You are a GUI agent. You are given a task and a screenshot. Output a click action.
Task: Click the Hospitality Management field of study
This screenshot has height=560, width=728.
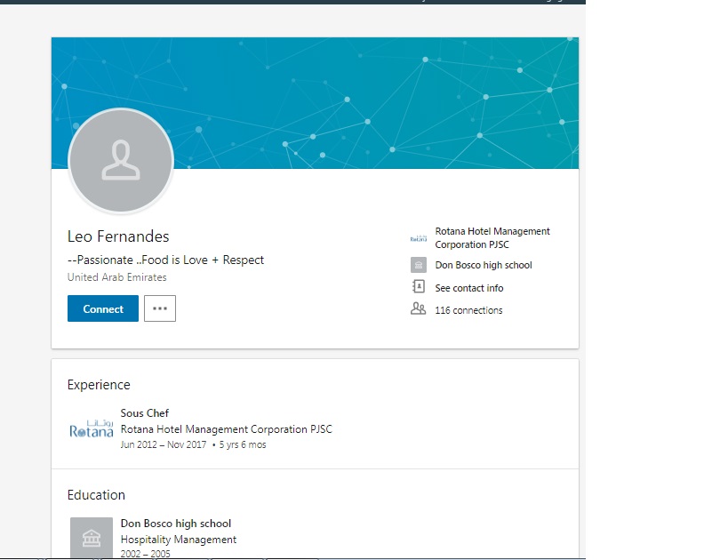tap(179, 540)
